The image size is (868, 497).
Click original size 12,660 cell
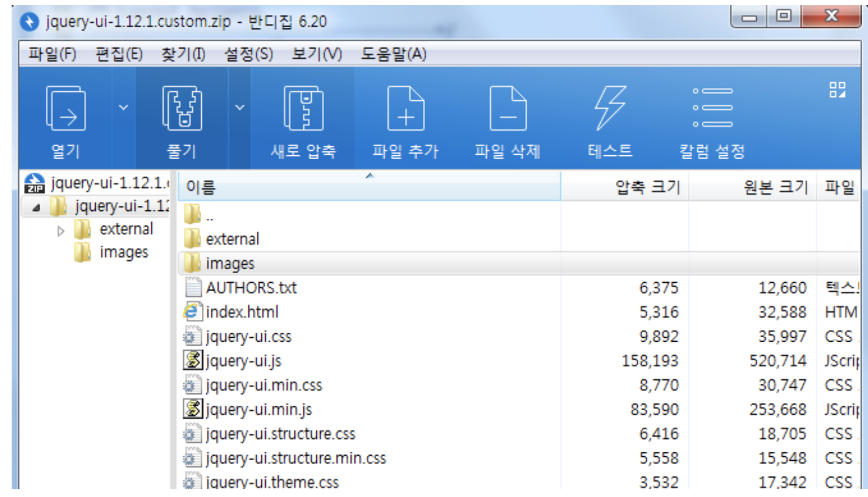tap(783, 287)
